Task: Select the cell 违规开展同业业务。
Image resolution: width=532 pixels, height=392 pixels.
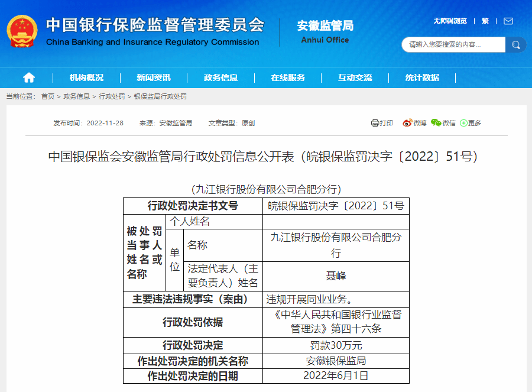Action: click(x=336, y=299)
